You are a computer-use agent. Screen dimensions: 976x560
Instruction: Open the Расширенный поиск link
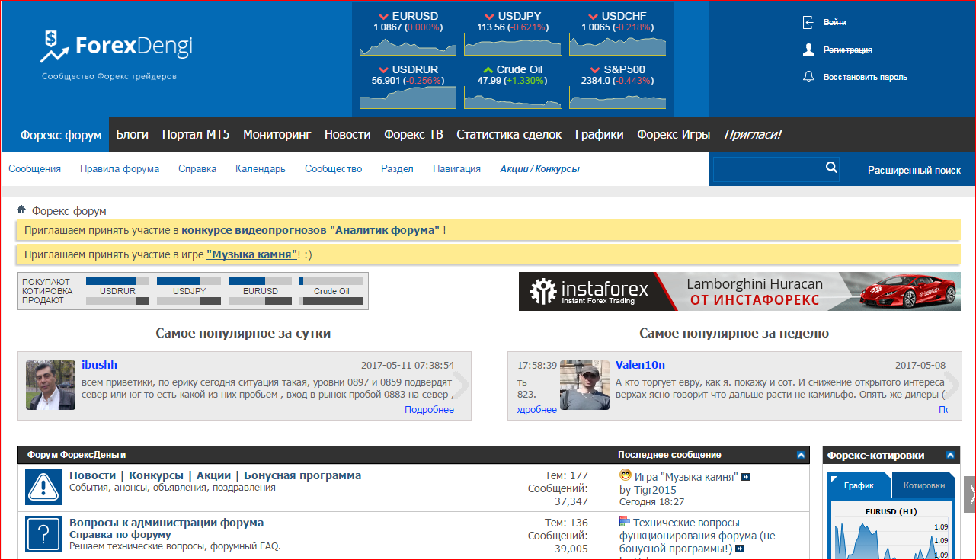[x=914, y=170]
